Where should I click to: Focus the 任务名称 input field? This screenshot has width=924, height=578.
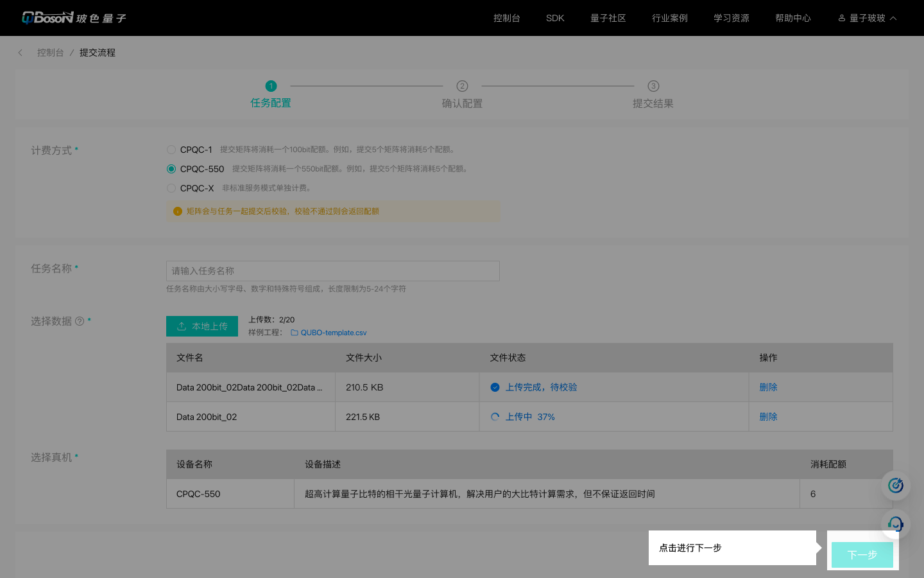click(333, 271)
